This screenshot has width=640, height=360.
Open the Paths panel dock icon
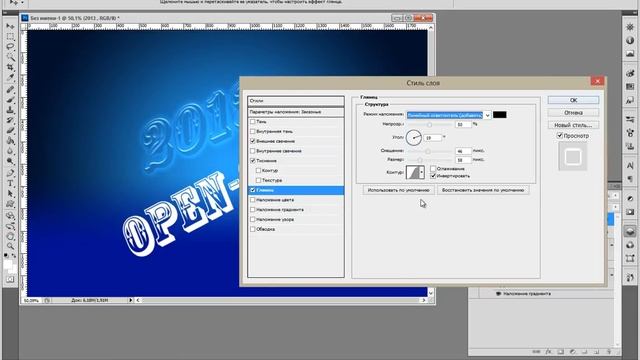[x=630, y=258]
